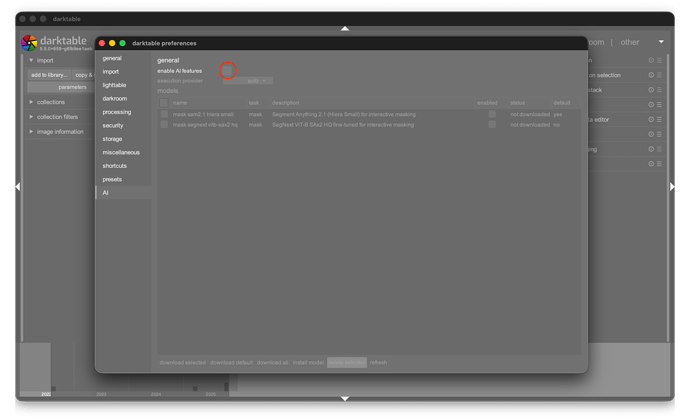Sort models by the description column header
Viewport: 690px width, 419px height.
tap(286, 103)
